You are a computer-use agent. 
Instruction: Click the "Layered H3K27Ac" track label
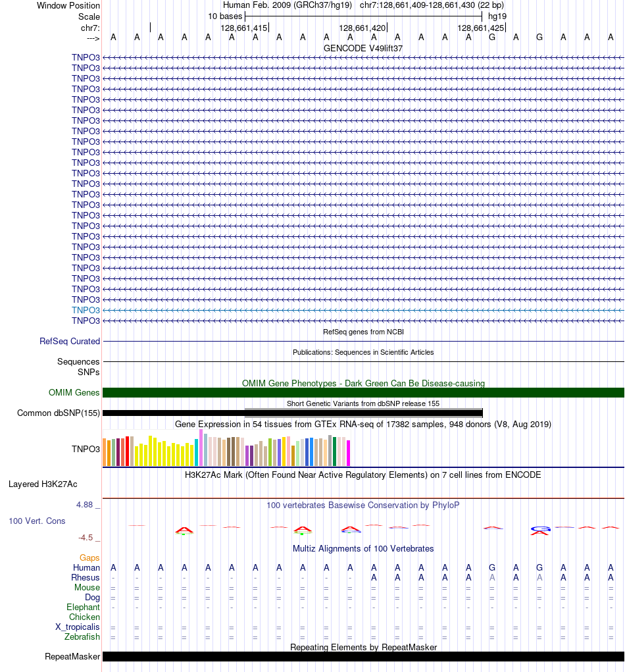[43, 484]
